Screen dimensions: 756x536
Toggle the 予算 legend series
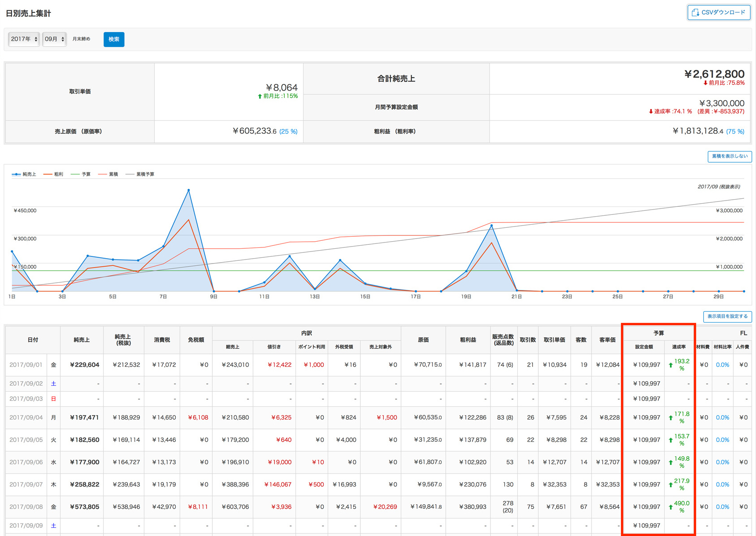[81, 174]
